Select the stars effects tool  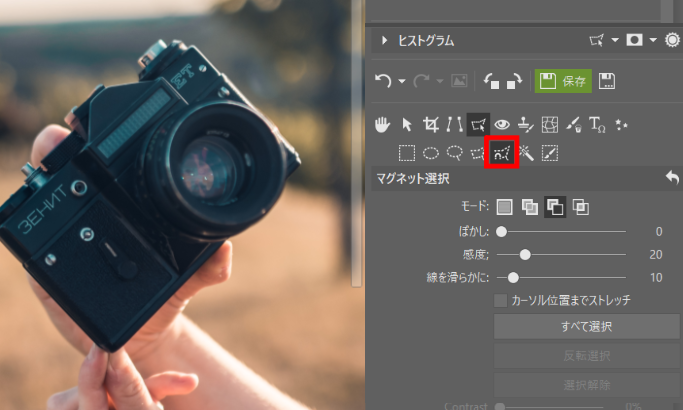pyautogui.click(x=621, y=125)
